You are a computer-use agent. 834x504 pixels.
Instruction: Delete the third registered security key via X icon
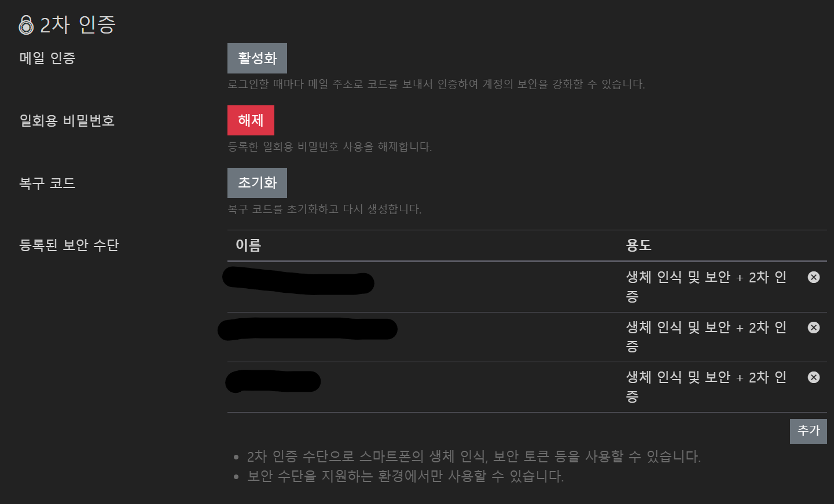[813, 377]
